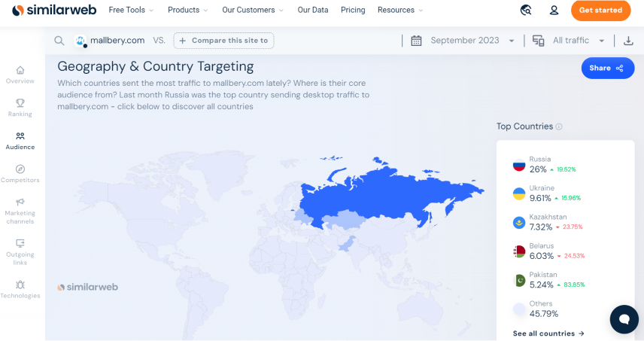644x341 pixels.
Task: Click the calendar icon
Action: pos(416,41)
